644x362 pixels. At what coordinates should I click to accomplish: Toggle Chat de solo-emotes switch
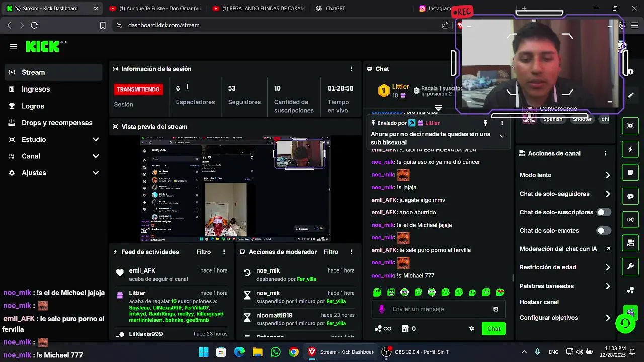click(604, 230)
